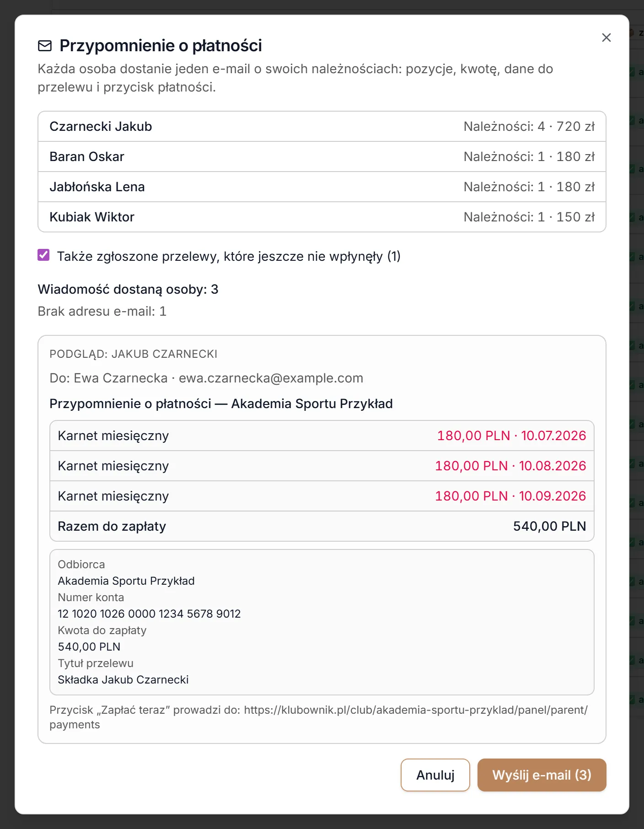This screenshot has width=644, height=829.
Task: Click the '540,00 PLN' total in the Razem row
Action: pos(549,526)
